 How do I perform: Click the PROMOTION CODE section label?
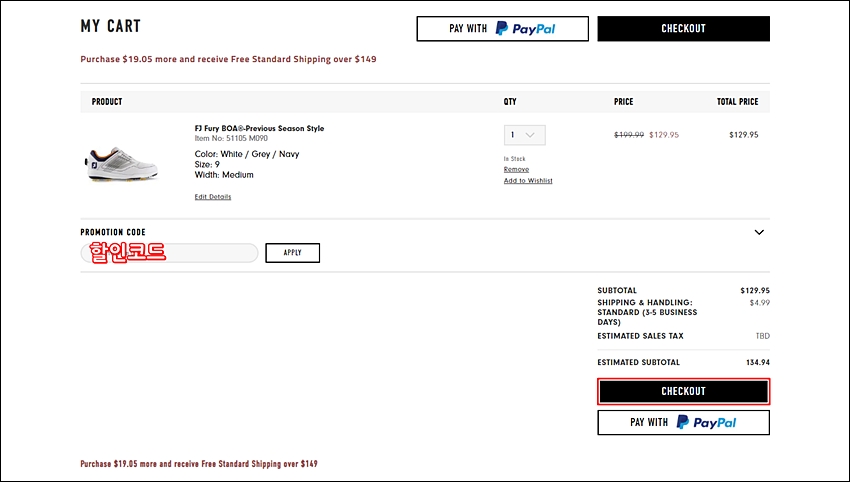pyautogui.click(x=113, y=232)
